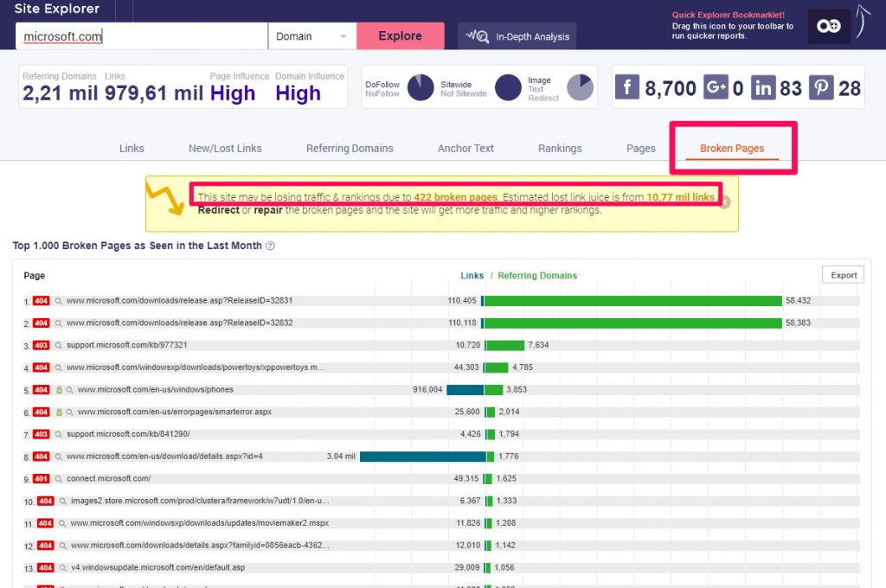Image resolution: width=886 pixels, height=588 pixels.
Task: Open the Domain scope dropdown
Action: 311,36
